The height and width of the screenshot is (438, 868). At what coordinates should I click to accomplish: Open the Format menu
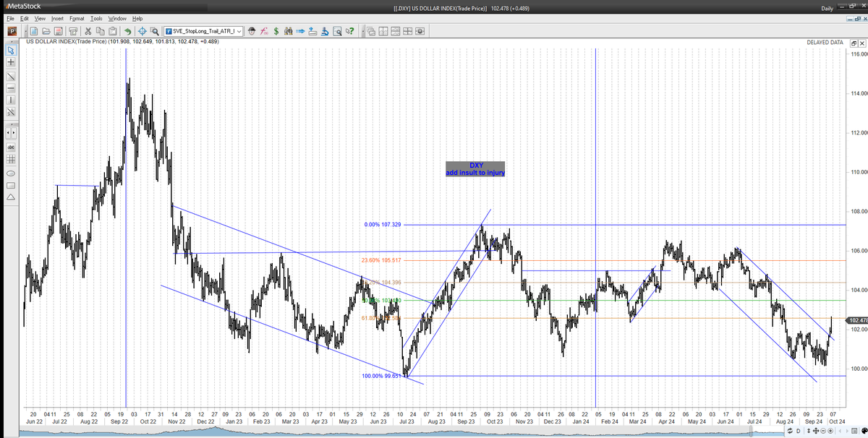(77, 18)
